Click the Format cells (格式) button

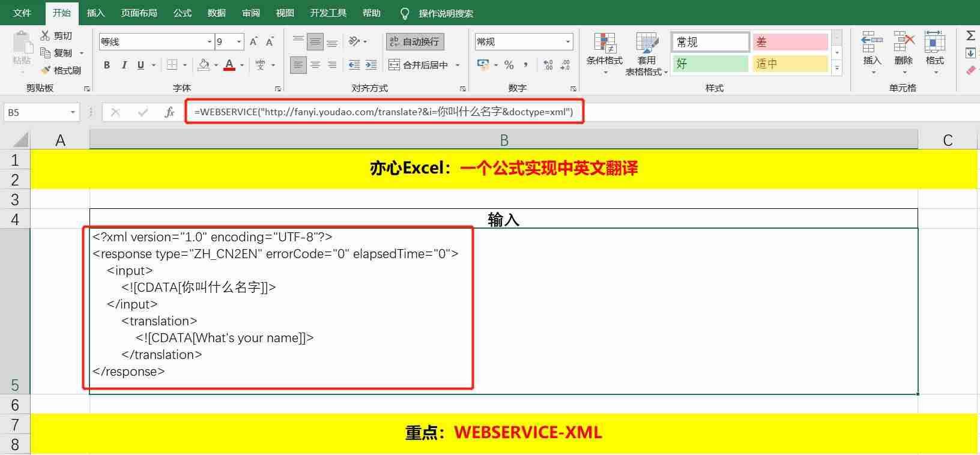pyautogui.click(x=935, y=53)
